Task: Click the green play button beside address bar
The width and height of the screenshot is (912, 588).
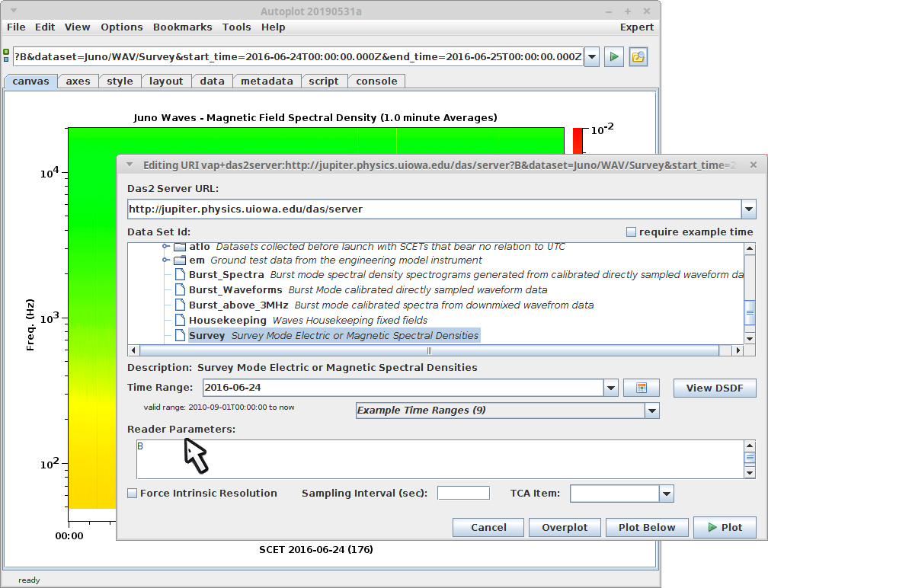Action: click(614, 57)
